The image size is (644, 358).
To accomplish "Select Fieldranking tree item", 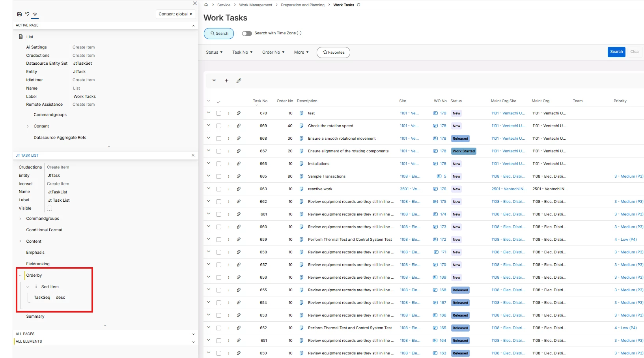I will (x=38, y=264).
